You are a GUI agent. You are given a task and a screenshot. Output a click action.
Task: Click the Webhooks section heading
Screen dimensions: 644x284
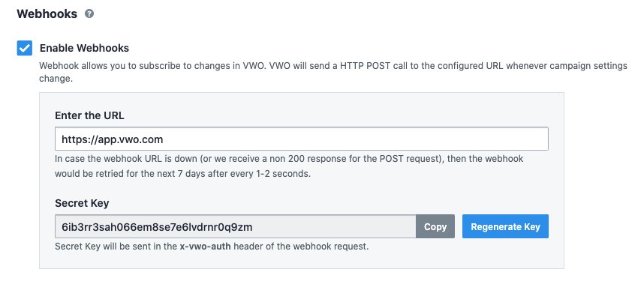point(47,13)
